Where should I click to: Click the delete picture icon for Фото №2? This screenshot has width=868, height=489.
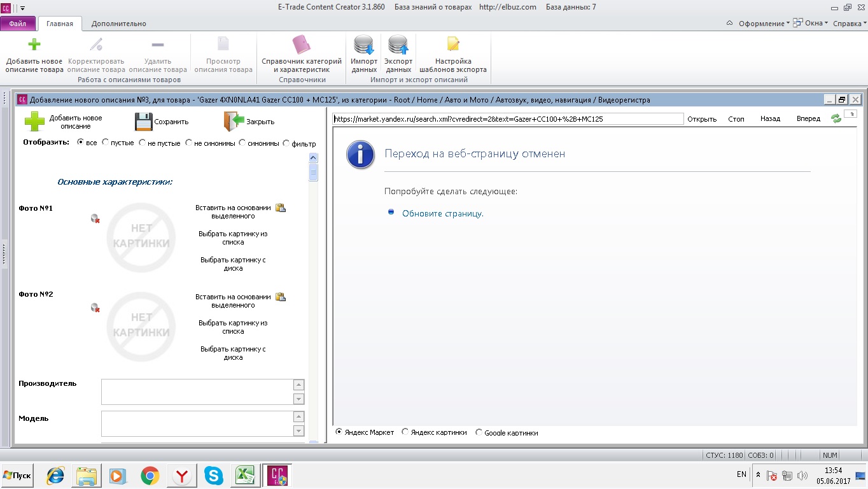coord(95,308)
